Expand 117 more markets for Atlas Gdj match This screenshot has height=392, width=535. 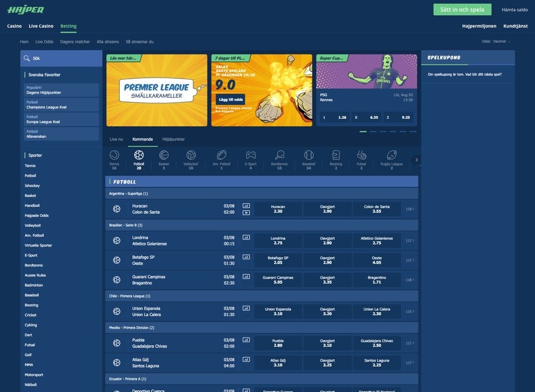pyautogui.click(x=410, y=363)
